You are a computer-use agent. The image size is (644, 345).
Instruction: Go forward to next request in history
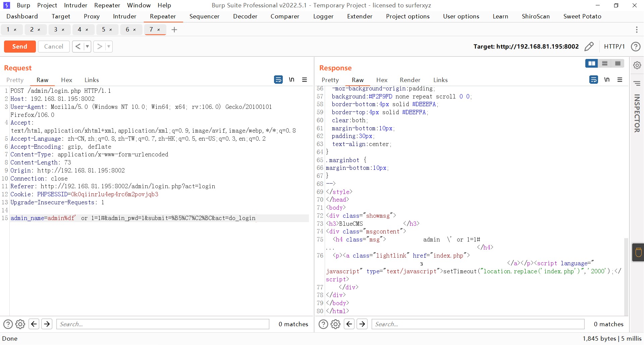point(99,47)
